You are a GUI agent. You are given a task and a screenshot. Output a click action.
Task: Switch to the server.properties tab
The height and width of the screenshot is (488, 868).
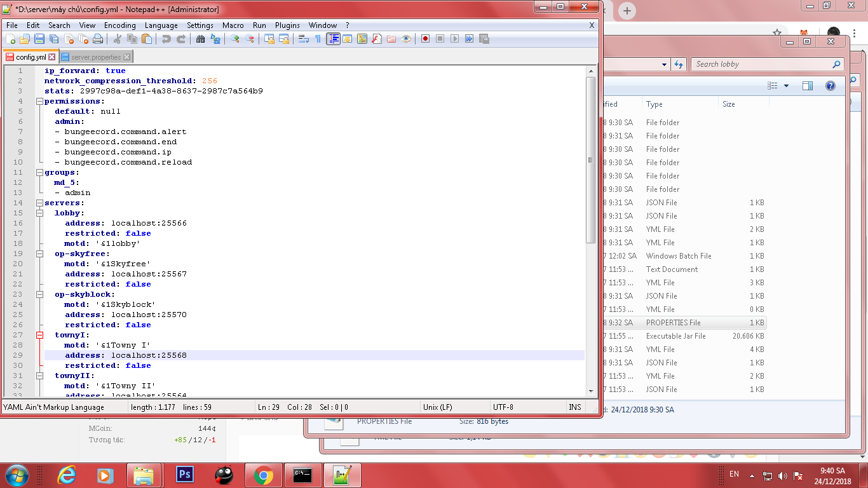tap(95, 57)
